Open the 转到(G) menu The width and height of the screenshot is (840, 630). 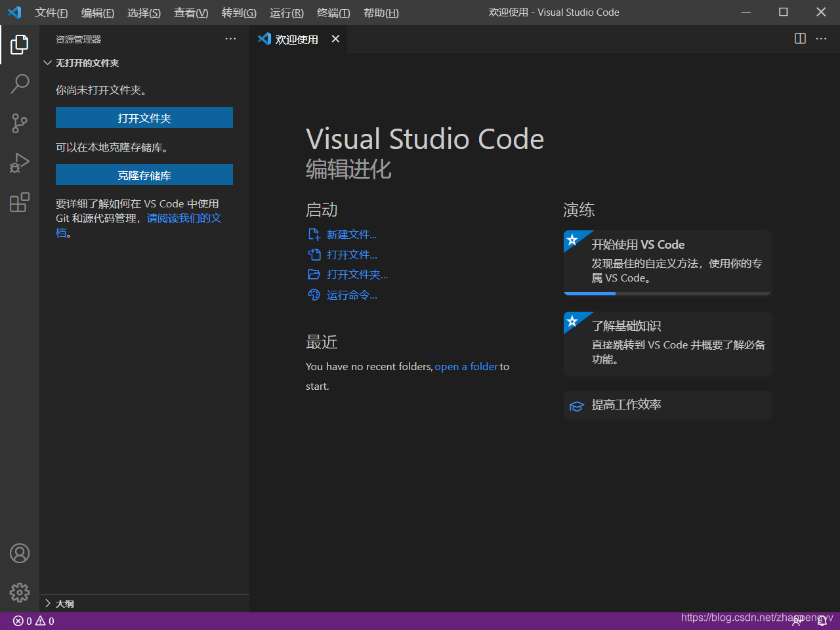pos(239,12)
